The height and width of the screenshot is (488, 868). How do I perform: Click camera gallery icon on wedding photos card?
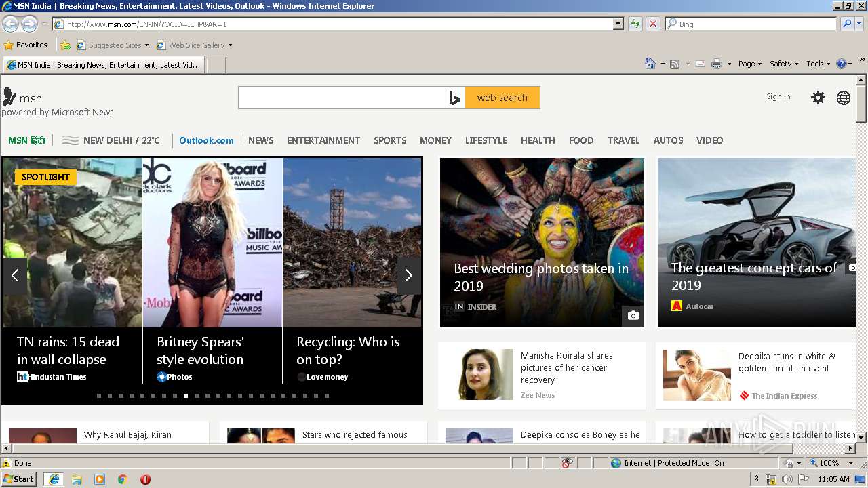coord(633,315)
